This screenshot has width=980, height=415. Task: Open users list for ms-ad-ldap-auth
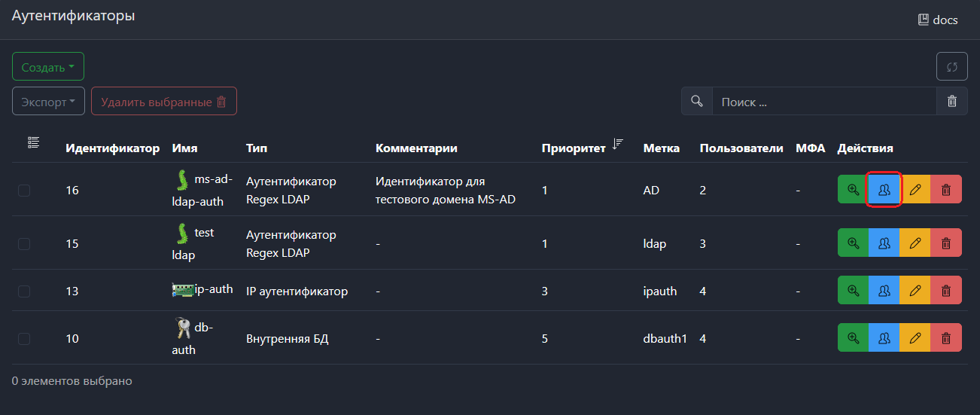point(884,190)
